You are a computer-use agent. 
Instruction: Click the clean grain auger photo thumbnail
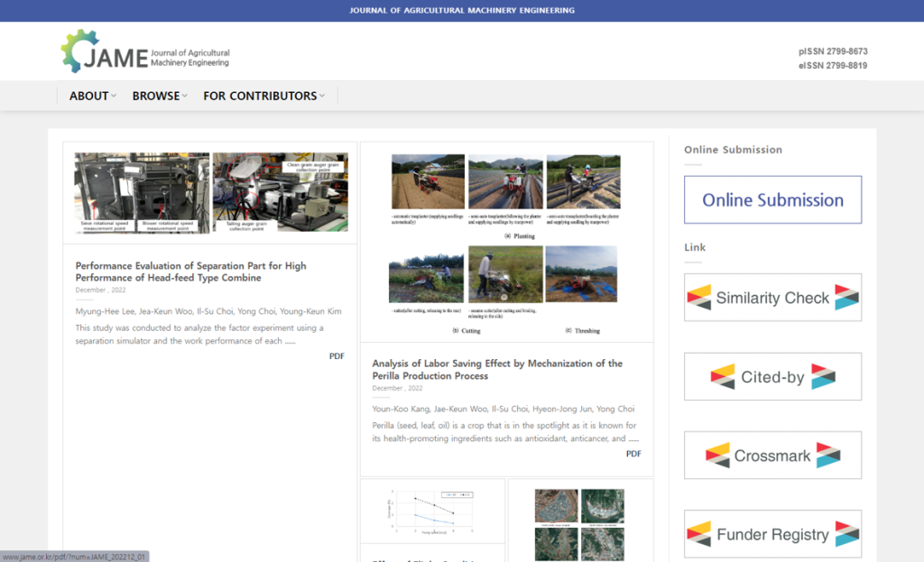tap(281, 193)
